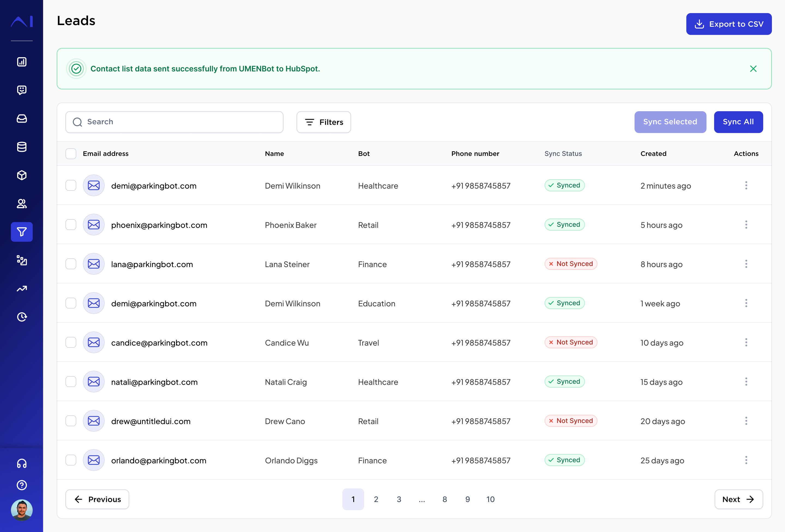Screen dimensions: 785x532
Task: Open the database icon in sidebar
Action: 22,147
